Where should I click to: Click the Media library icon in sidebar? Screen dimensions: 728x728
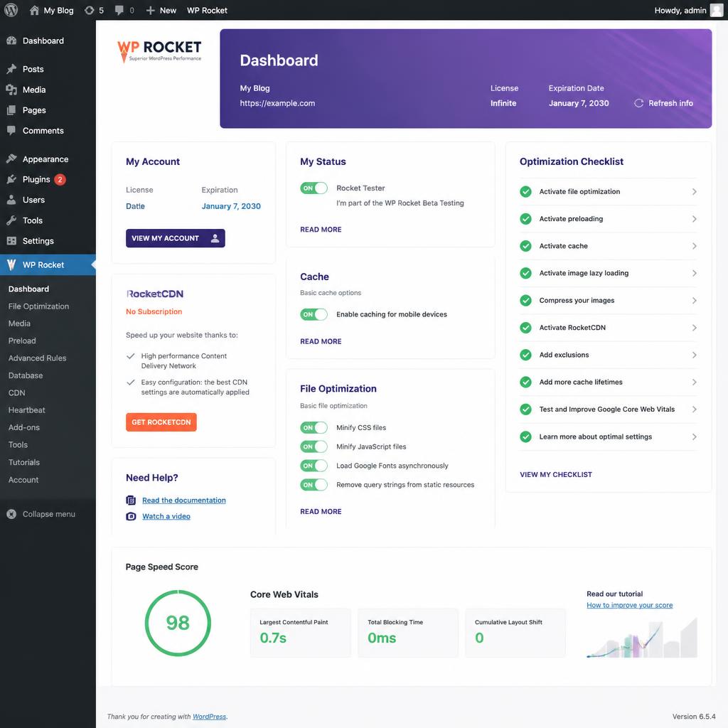click(11, 90)
